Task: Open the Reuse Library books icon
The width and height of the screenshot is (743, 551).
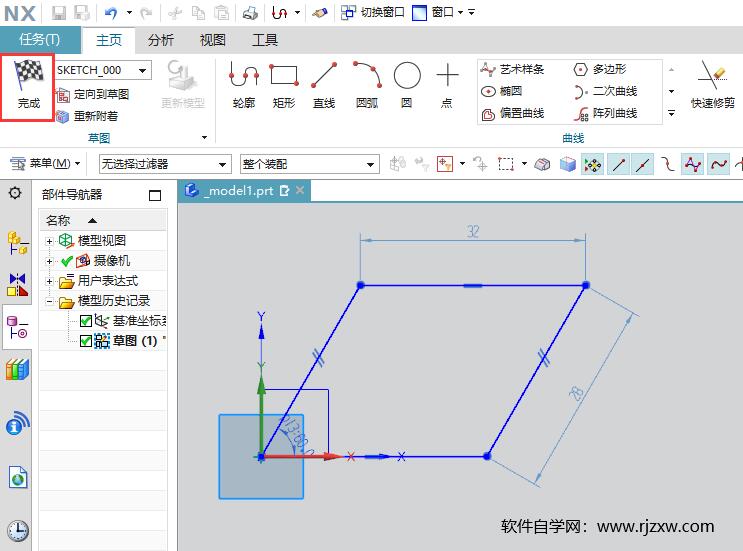Action: pos(17,370)
